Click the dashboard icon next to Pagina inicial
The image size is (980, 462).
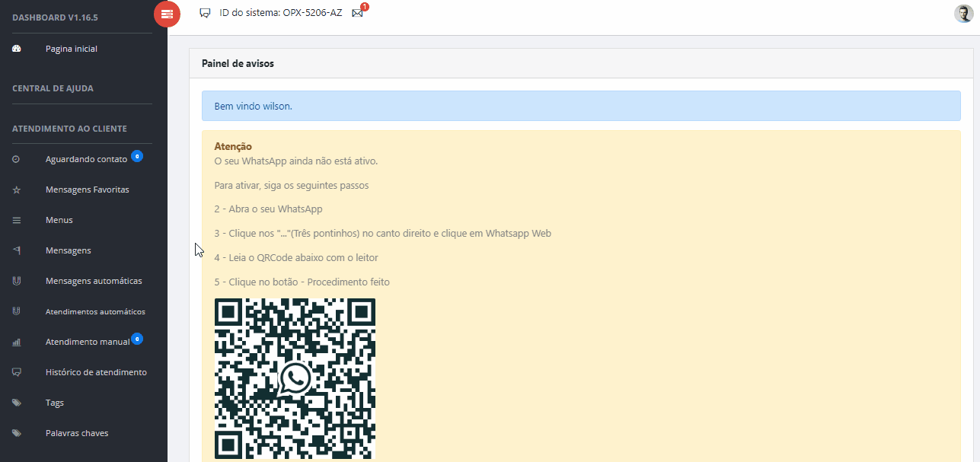(17, 49)
